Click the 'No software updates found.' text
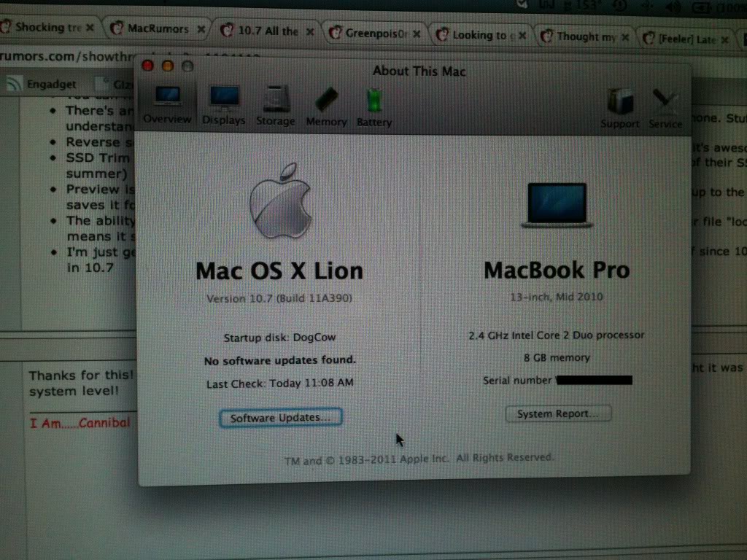The image size is (747, 560). (x=280, y=360)
